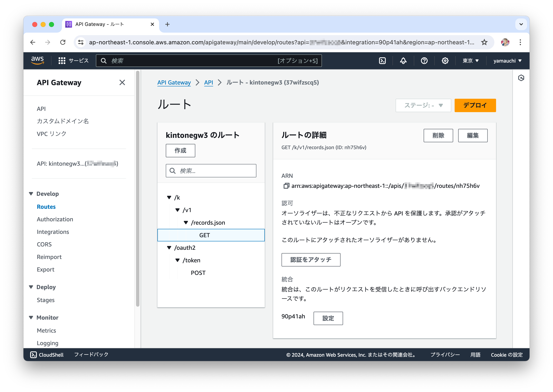Bookmark this page with the star icon
The width and height of the screenshot is (553, 392).
click(x=484, y=42)
